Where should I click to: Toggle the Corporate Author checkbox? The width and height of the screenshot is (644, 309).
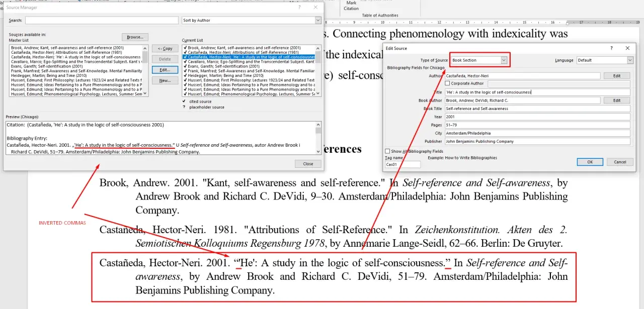click(x=448, y=83)
